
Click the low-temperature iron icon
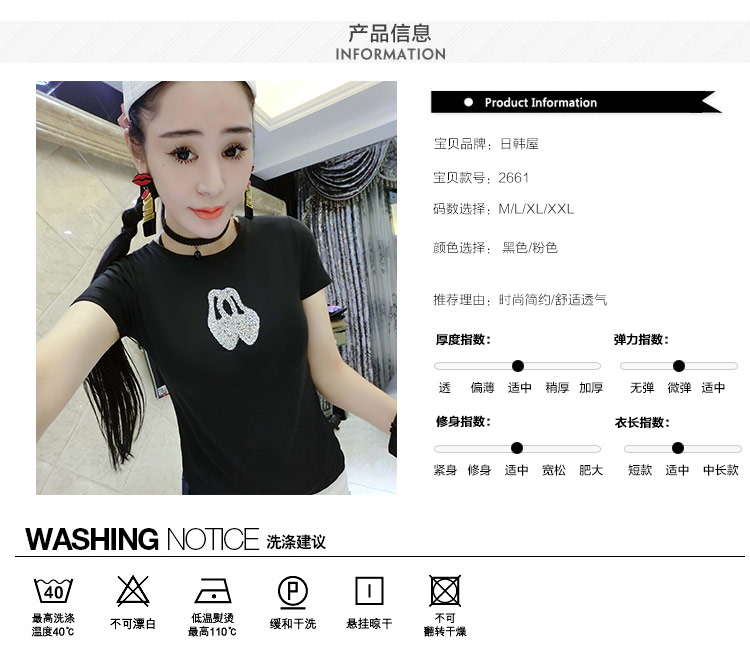pyautogui.click(x=213, y=591)
